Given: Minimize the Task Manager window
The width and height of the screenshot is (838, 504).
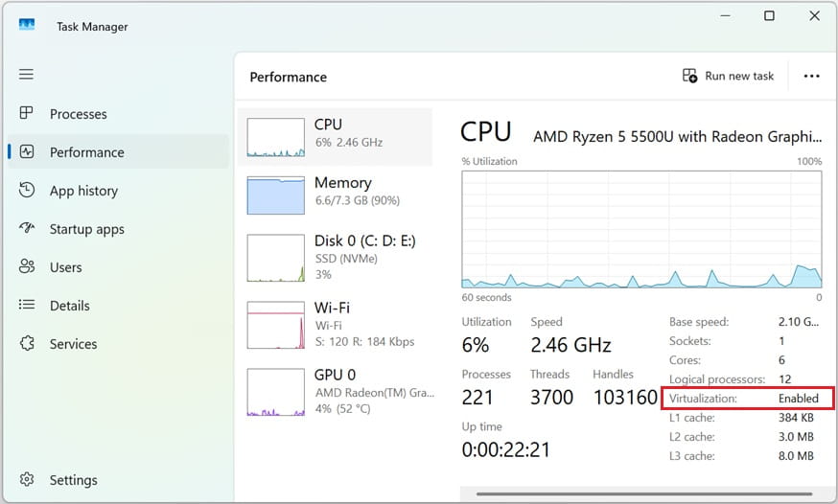Looking at the screenshot, I should point(725,15).
